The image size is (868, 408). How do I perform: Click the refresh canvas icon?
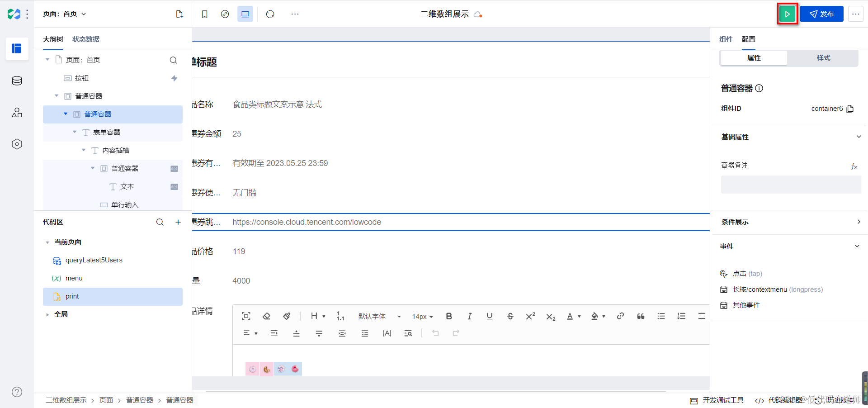pyautogui.click(x=270, y=14)
